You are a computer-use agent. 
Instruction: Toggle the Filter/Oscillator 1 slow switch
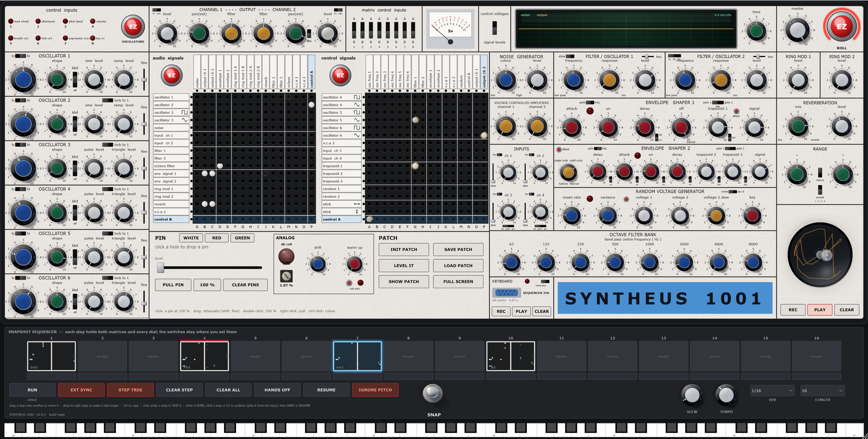coord(570,56)
